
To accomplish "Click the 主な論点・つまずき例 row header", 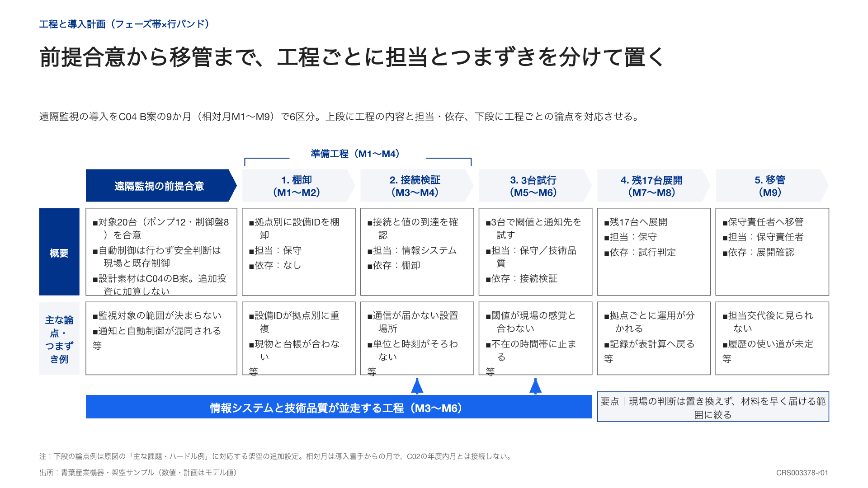I will 59,338.
